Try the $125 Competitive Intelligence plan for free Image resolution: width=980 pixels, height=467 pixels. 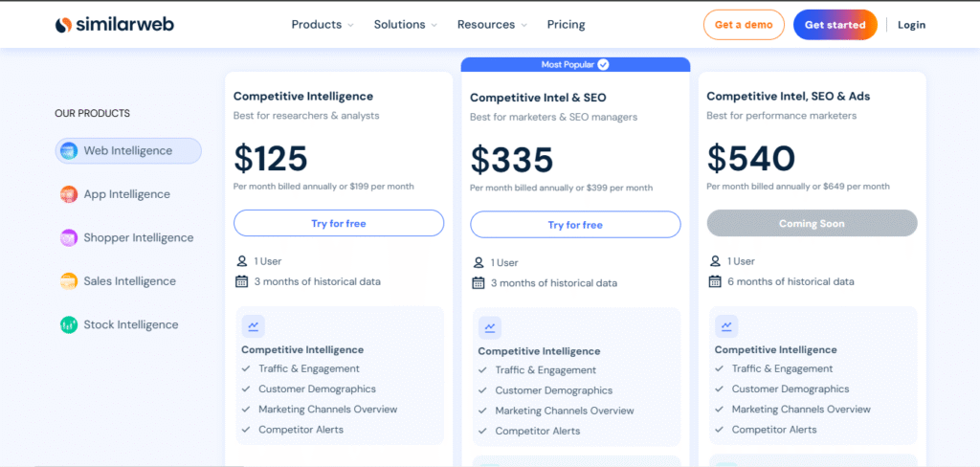point(339,223)
